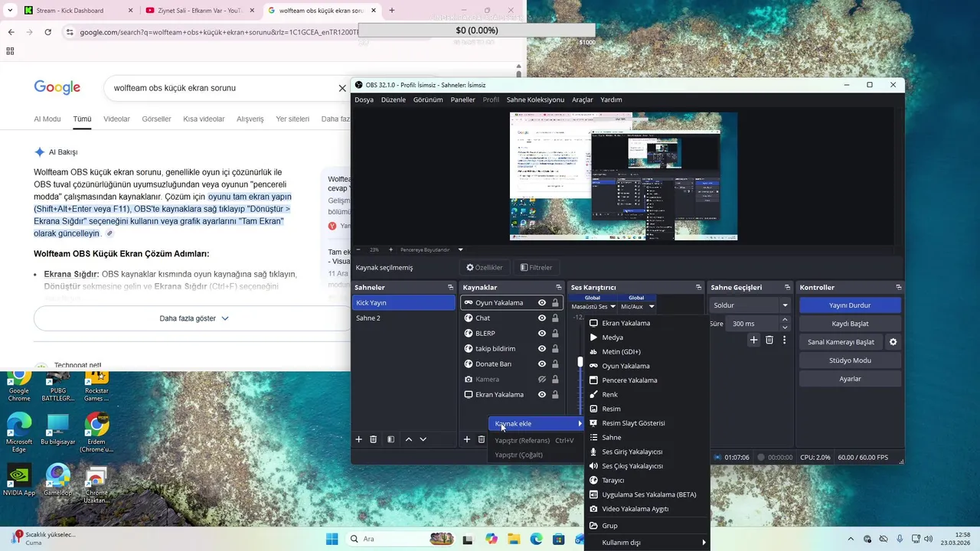Viewport: 980px width, 551px height.
Task: Add a scene transition with plus icon
Action: tap(754, 340)
